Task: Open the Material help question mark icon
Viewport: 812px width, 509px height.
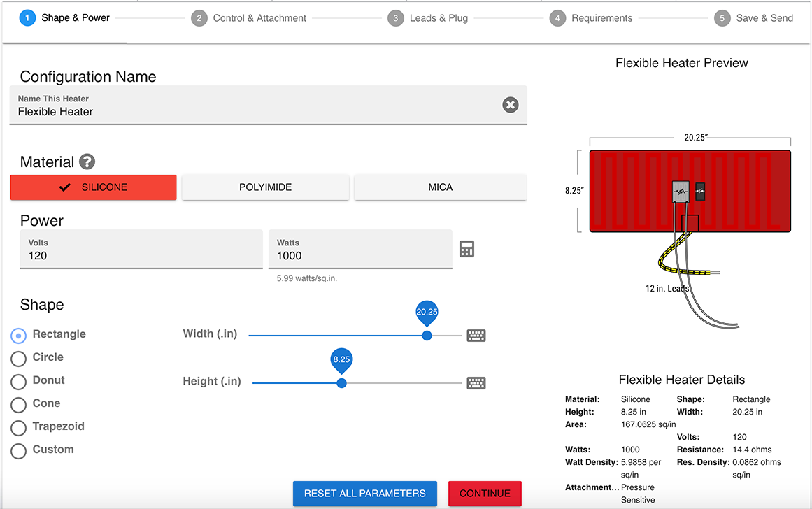Action: point(87,162)
